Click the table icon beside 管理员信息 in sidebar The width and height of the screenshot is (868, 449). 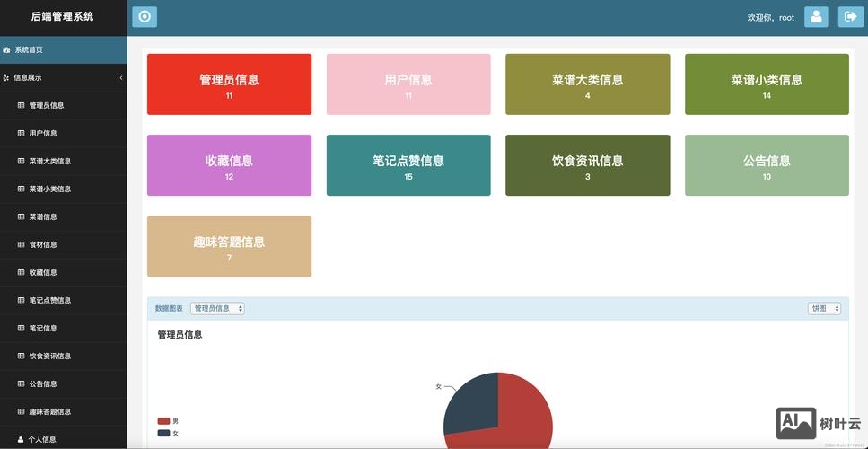(21, 105)
